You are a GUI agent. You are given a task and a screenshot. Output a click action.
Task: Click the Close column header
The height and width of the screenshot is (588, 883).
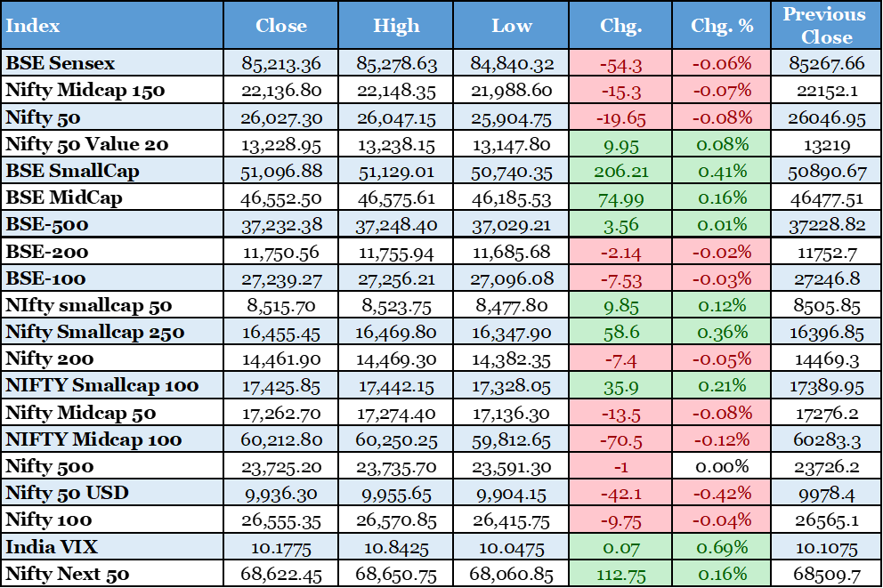coord(280,25)
